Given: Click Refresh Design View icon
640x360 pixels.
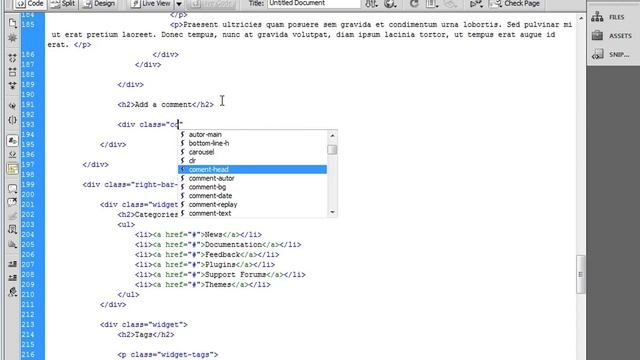Looking at the screenshot, I should coord(414,4).
